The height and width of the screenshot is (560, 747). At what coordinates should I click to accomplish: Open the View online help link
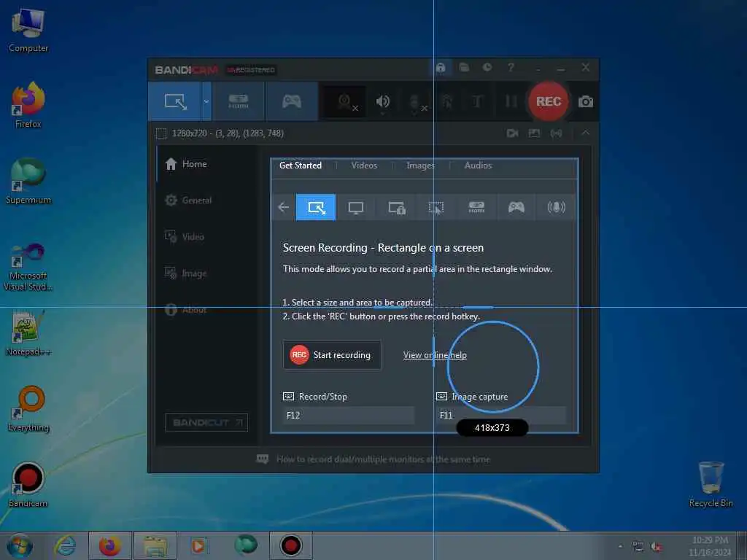(435, 355)
